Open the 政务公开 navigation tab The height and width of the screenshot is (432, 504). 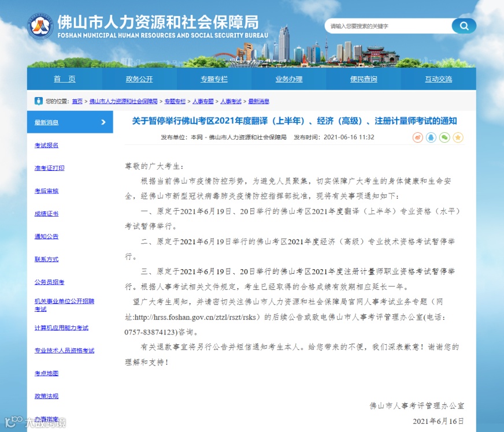click(x=139, y=79)
